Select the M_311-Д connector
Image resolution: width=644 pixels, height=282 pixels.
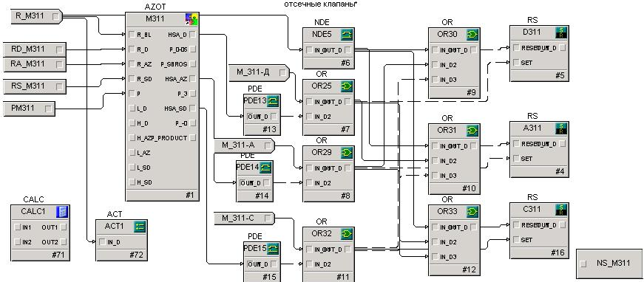click(x=260, y=72)
